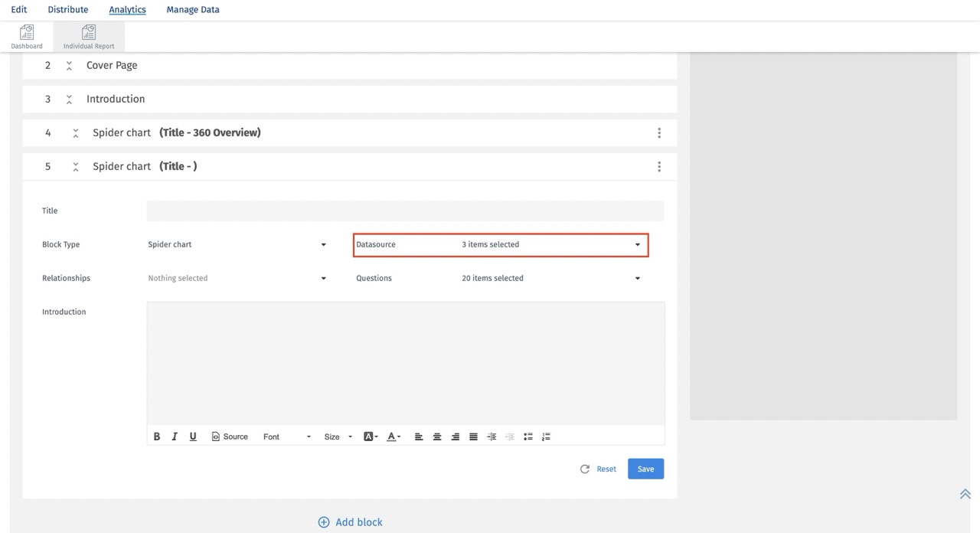Viewport: 980px width, 533px height.
Task: Increase paragraph indent
Action: tap(492, 436)
